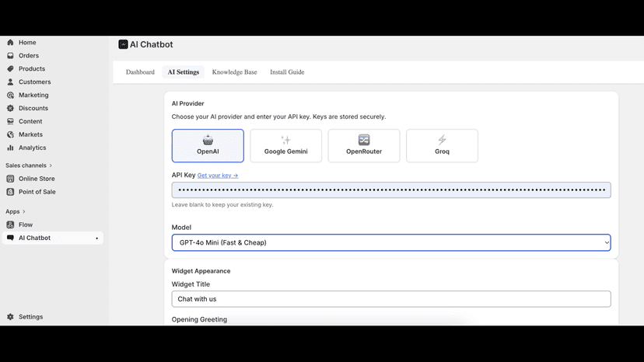Screen dimensions: 644x362
Task: Click the Content icon in sidebar
Action: click(10, 121)
